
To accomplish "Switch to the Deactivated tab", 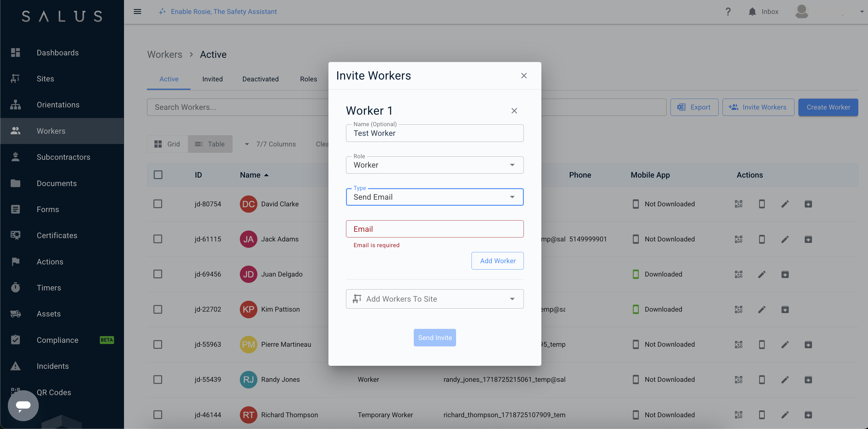I will click(260, 79).
